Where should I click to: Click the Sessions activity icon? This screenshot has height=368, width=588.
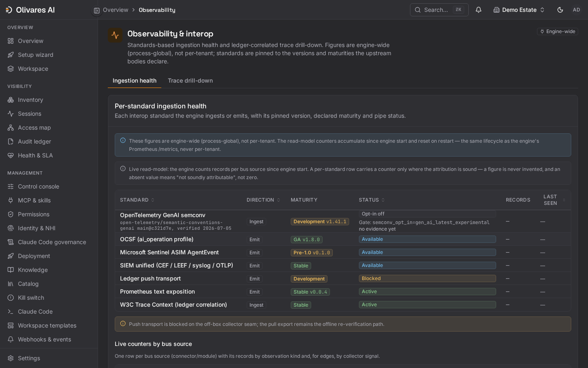tap(11, 114)
